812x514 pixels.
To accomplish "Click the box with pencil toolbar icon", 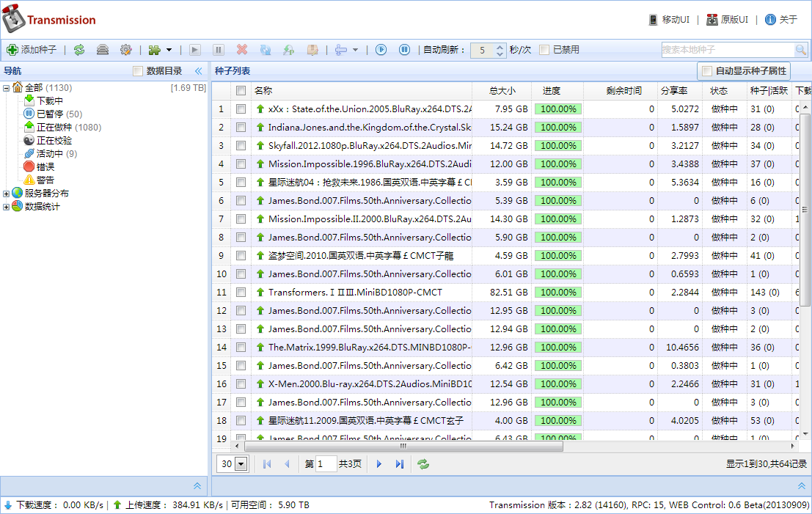I will [312, 50].
